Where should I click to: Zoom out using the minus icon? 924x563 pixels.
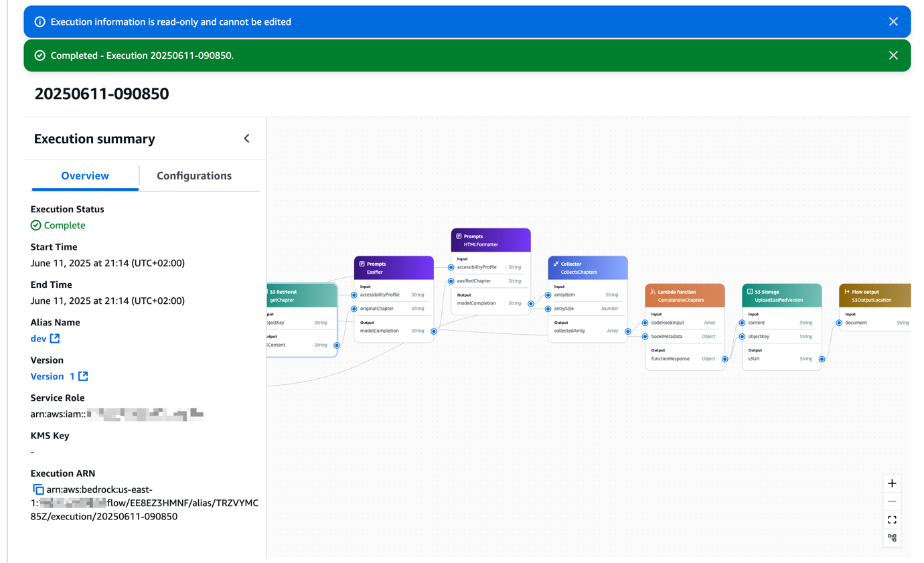click(x=892, y=501)
